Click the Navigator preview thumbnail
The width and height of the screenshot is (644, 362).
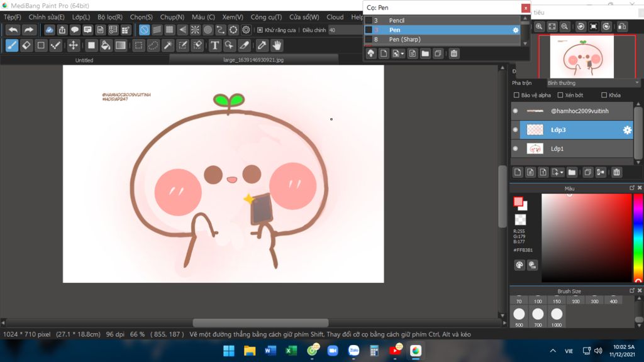click(x=582, y=57)
